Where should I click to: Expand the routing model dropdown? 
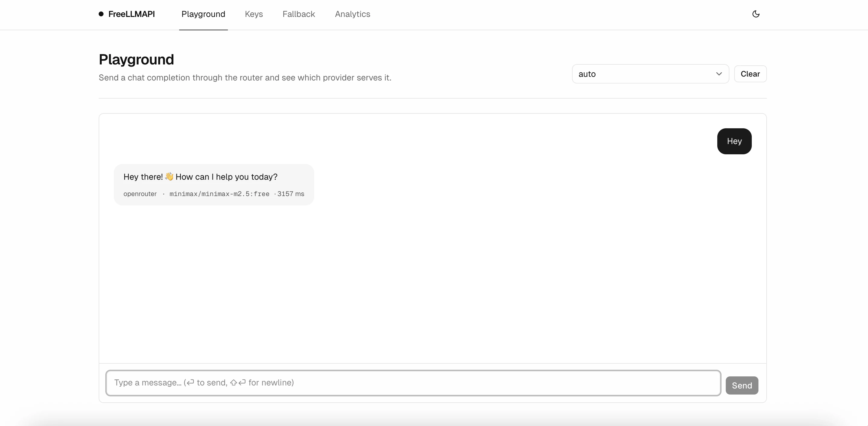[x=650, y=74]
